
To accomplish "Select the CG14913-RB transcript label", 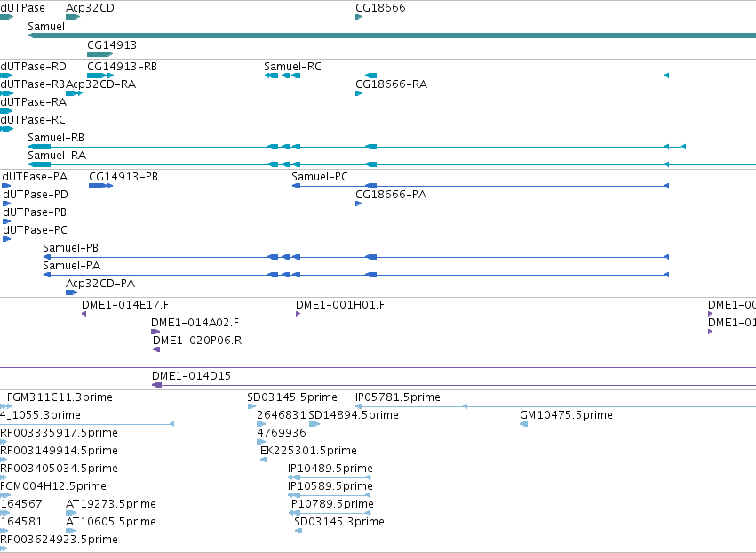I will tap(122, 66).
